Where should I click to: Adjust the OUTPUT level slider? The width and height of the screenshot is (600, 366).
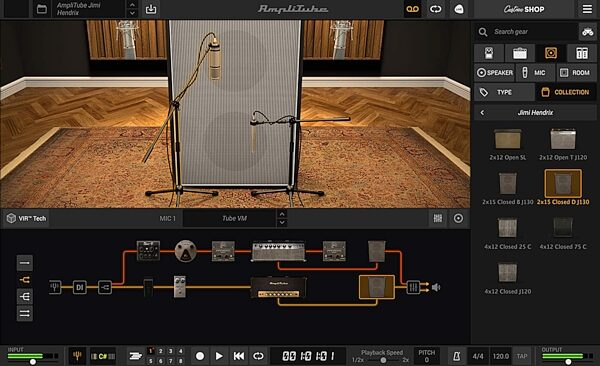(x=568, y=361)
